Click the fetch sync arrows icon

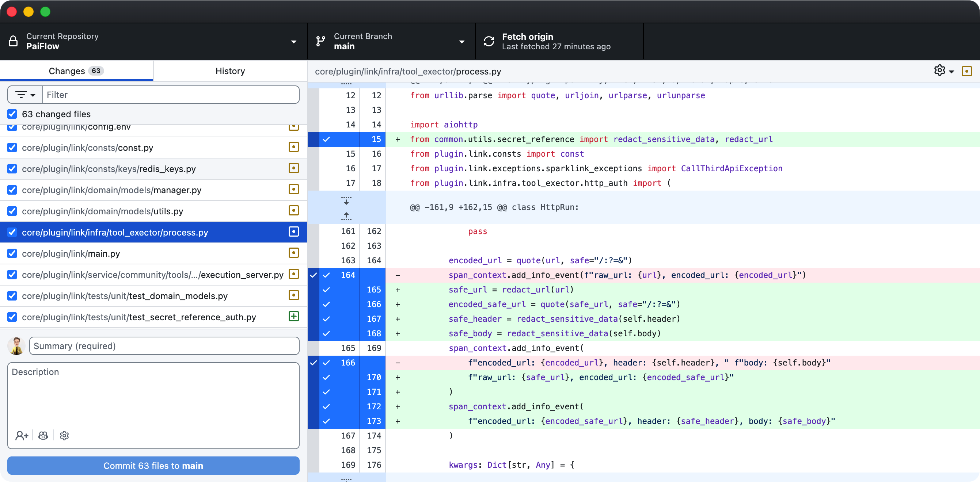[x=489, y=41]
